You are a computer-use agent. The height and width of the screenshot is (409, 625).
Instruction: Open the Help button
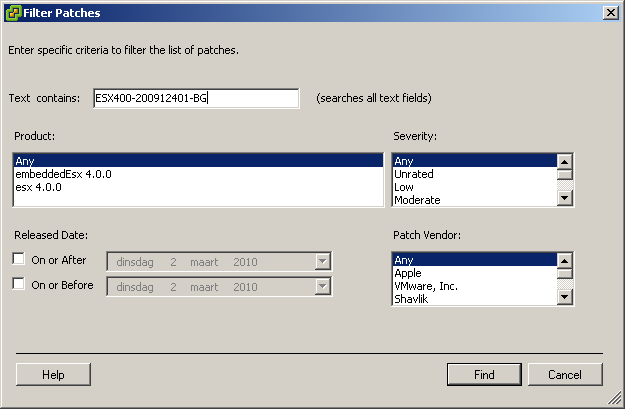[x=53, y=375]
